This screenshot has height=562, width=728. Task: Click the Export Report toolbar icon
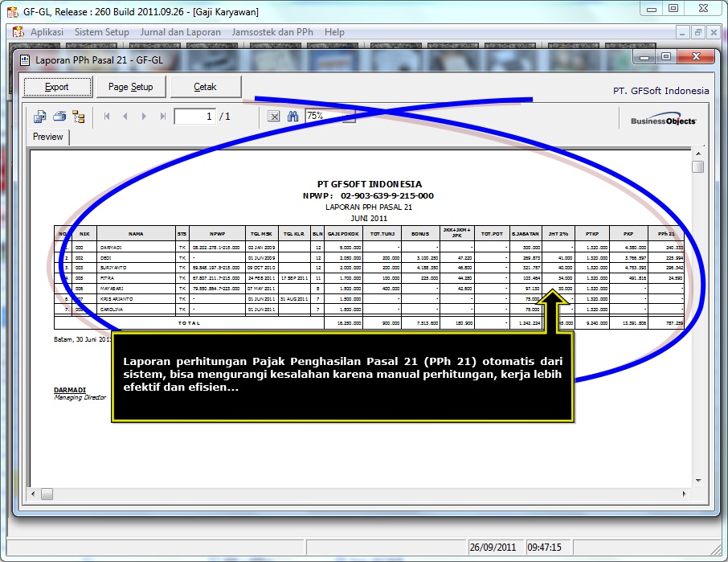pos(40,116)
